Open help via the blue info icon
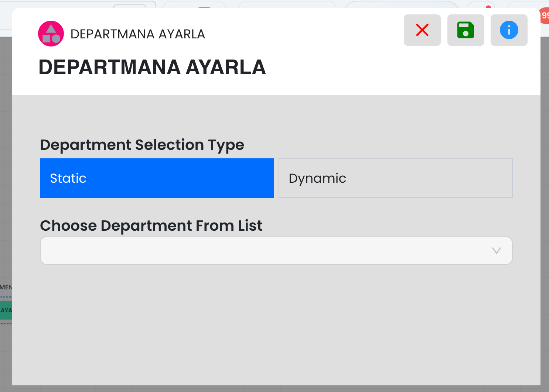The width and height of the screenshot is (549, 392). [x=509, y=30]
